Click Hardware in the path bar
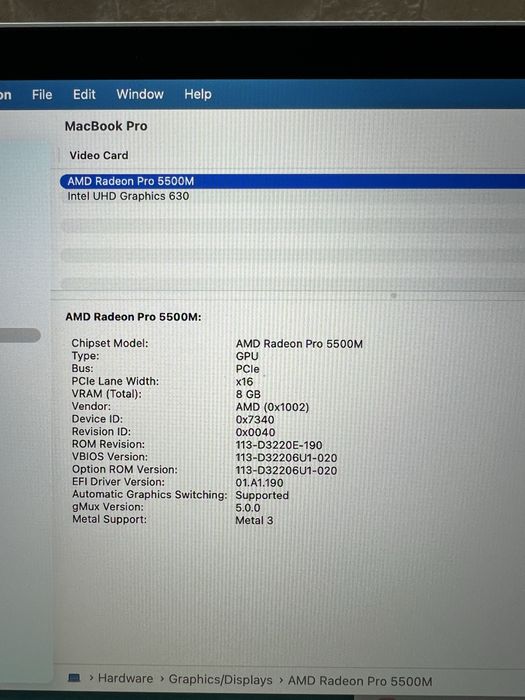Viewport: 525px width, 700px height. tap(125, 679)
